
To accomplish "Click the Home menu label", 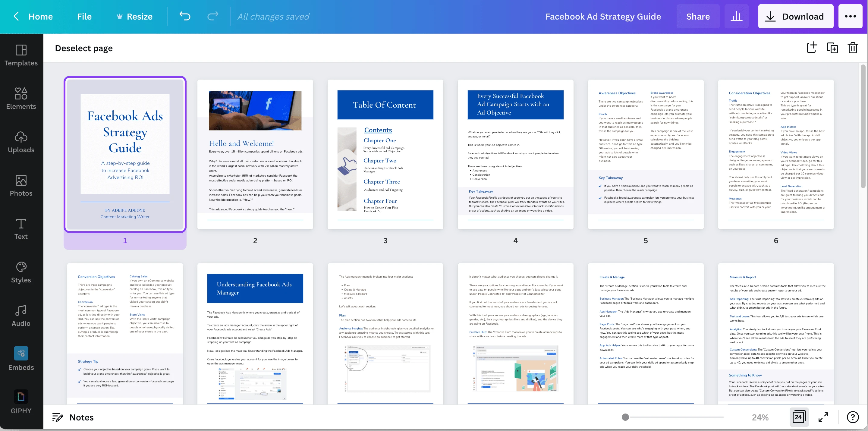I will pos(40,17).
